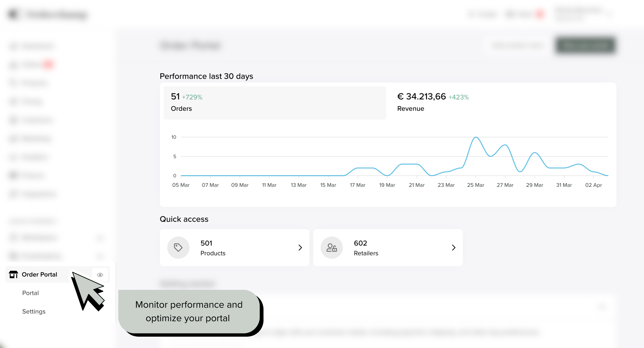
Task: Click the app logo in top-left corner
Action: click(x=13, y=14)
